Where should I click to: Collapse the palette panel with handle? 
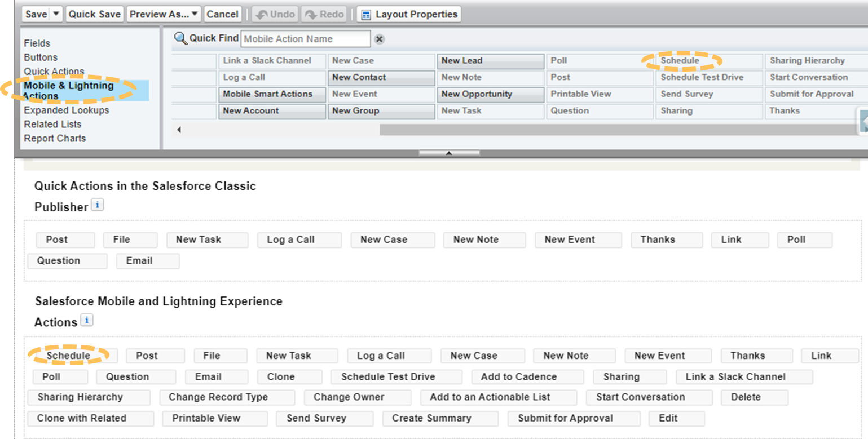449,153
